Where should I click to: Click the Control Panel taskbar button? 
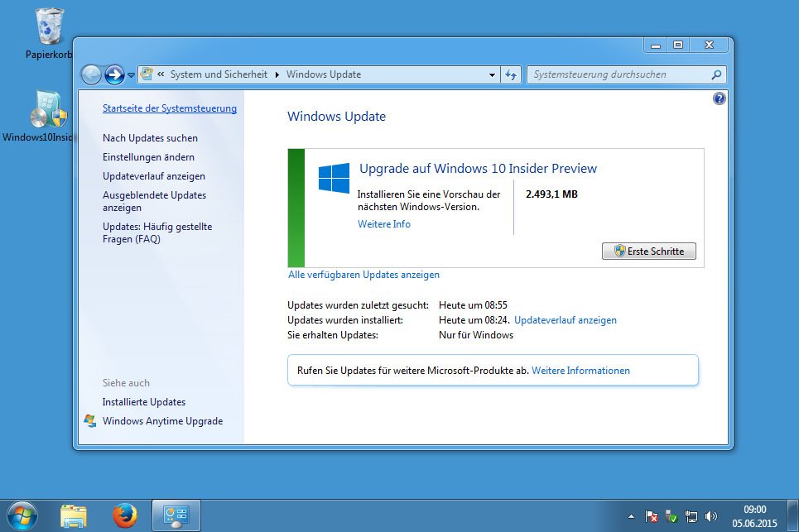[x=176, y=515]
